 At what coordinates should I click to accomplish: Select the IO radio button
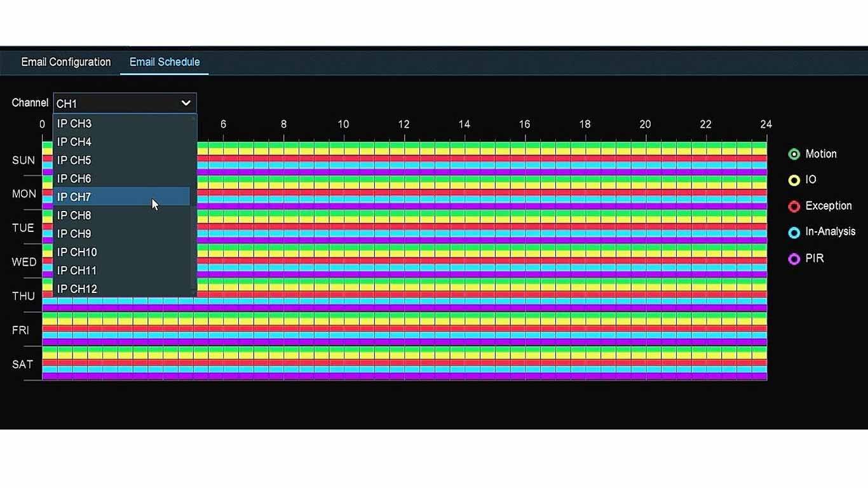point(794,180)
